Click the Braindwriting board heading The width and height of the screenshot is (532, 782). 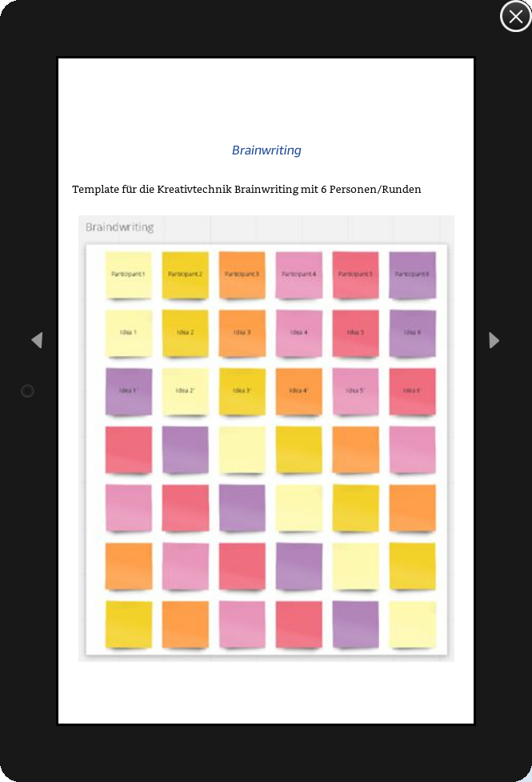pyautogui.click(x=119, y=227)
